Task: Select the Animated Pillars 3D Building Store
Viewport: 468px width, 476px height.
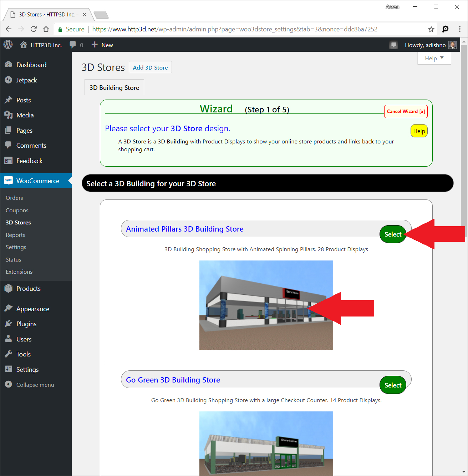Action: coord(393,234)
